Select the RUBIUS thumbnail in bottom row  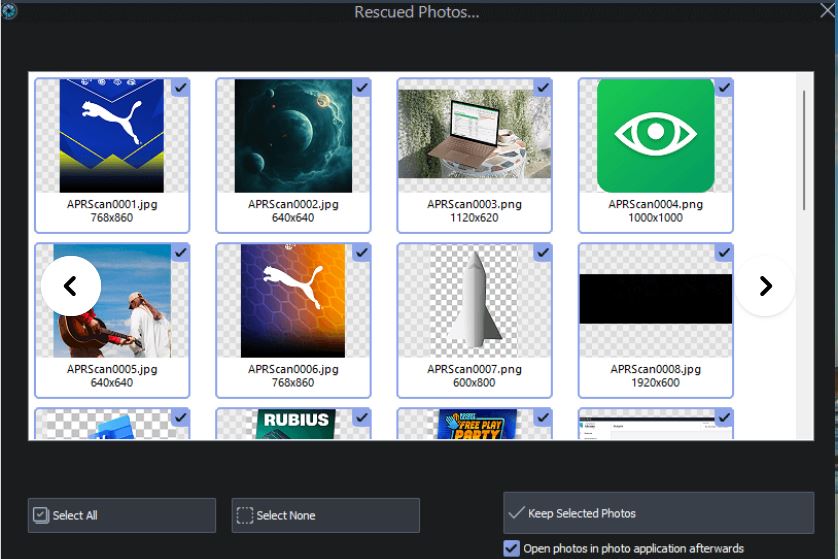pyautogui.click(x=296, y=424)
